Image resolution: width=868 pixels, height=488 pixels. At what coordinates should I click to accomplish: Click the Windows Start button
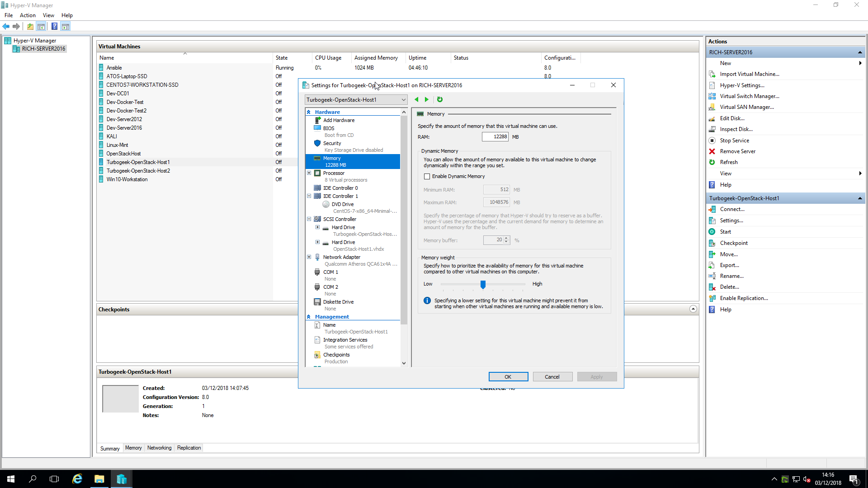11,479
